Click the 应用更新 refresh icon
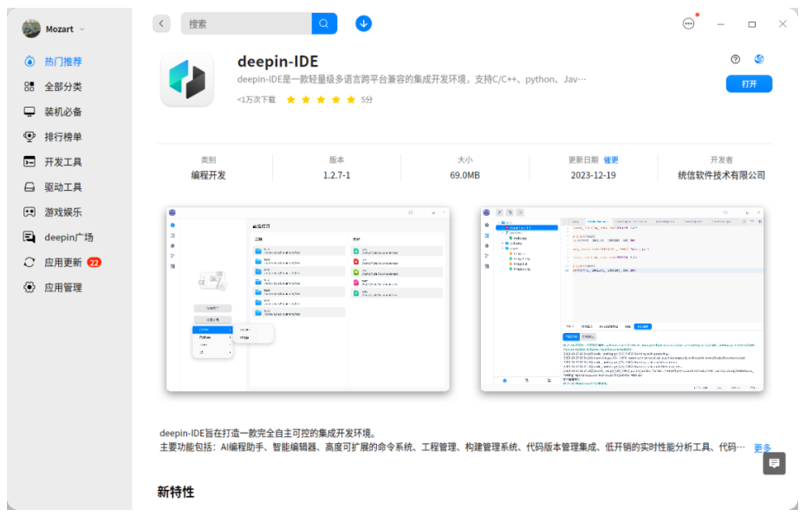The image size is (812, 516). click(x=29, y=262)
